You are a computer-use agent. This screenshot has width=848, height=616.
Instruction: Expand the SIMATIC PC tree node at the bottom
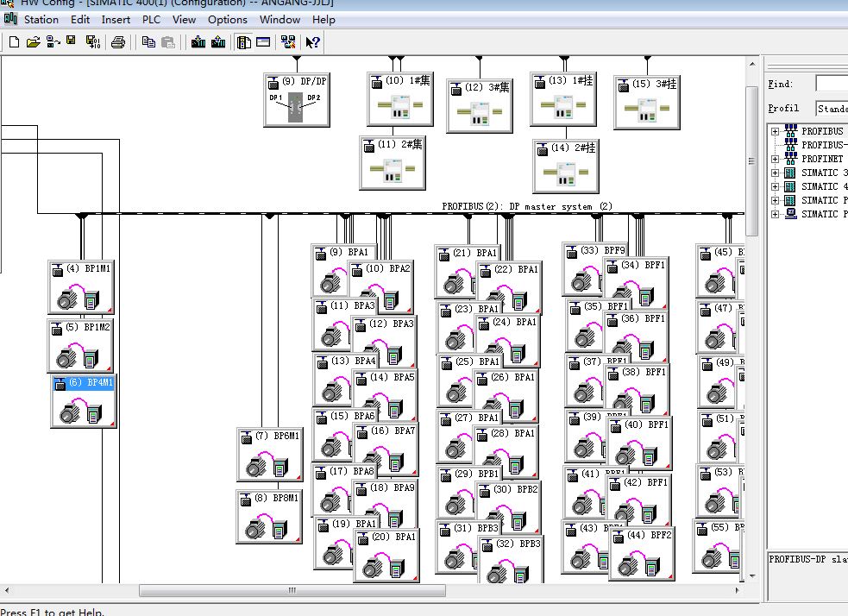(x=775, y=214)
